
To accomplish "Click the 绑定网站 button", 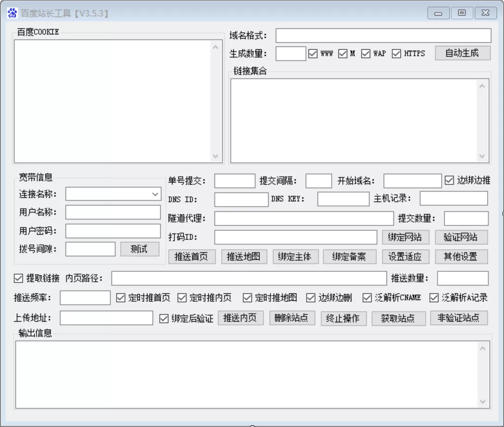I will [x=406, y=237].
